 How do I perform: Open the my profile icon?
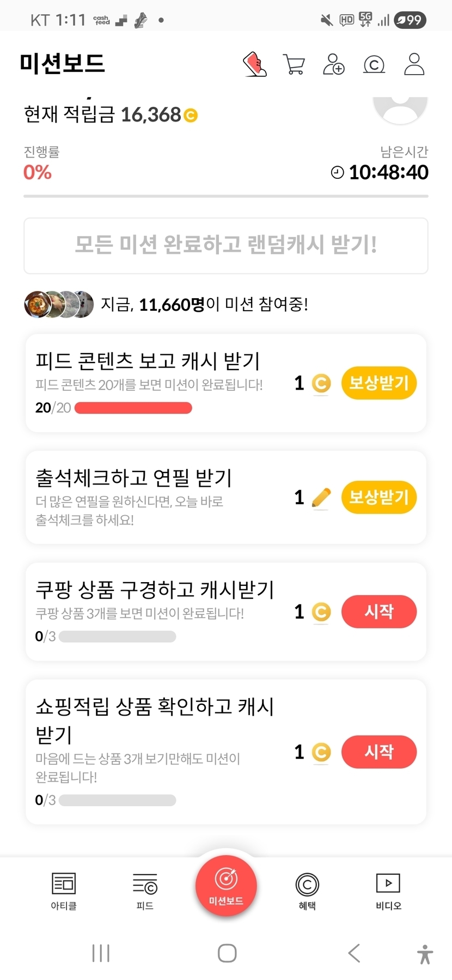414,64
